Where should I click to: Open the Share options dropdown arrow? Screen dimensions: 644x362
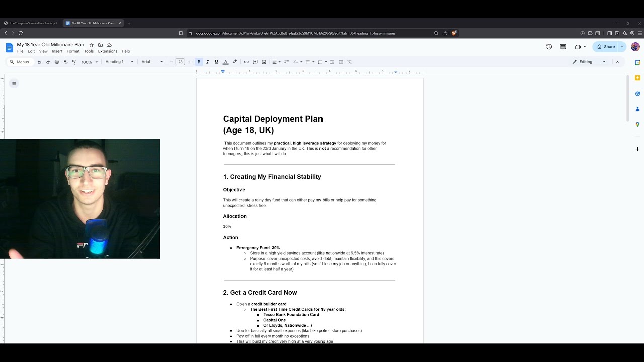pyautogui.click(x=622, y=47)
